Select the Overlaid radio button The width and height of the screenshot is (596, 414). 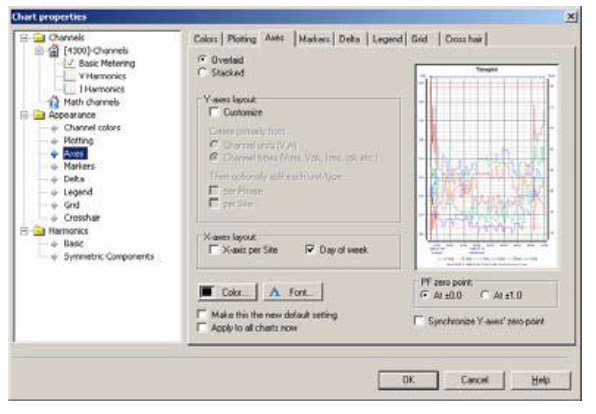click(x=203, y=60)
